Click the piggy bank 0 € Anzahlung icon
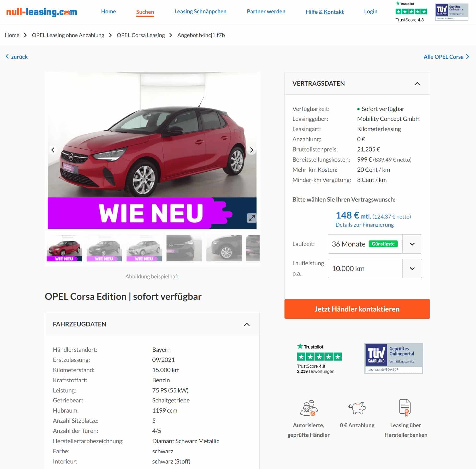This screenshot has height=469, width=476. point(357,408)
